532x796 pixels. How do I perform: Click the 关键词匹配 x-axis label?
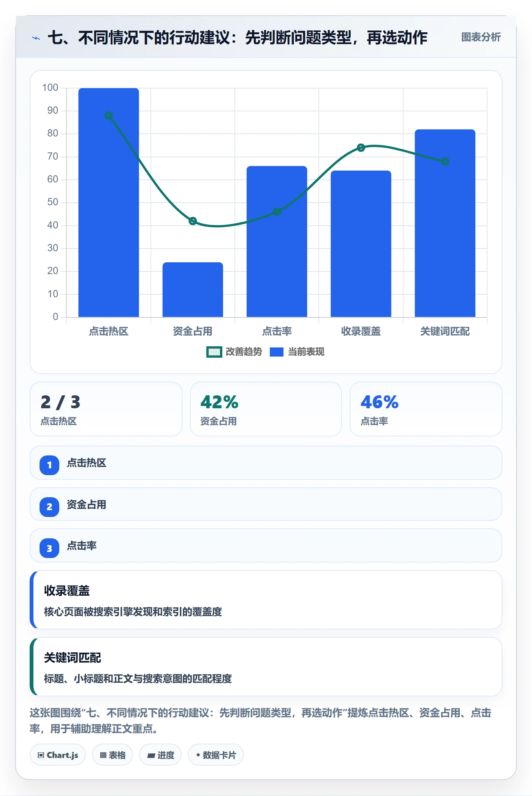(x=445, y=331)
